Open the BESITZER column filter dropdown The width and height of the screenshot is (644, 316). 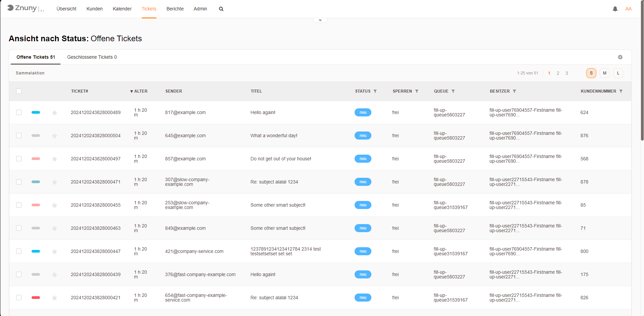(x=514, y=91)
